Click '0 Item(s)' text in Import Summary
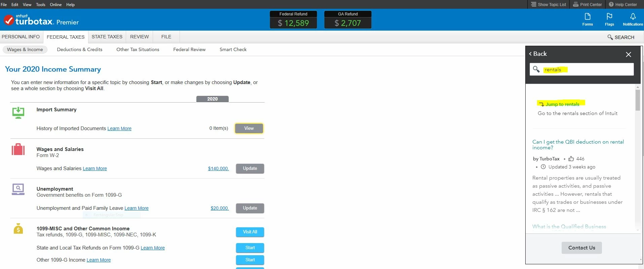The width and height of the screenshot is (644, 269). pyautogui.click(x=219, y=128)
